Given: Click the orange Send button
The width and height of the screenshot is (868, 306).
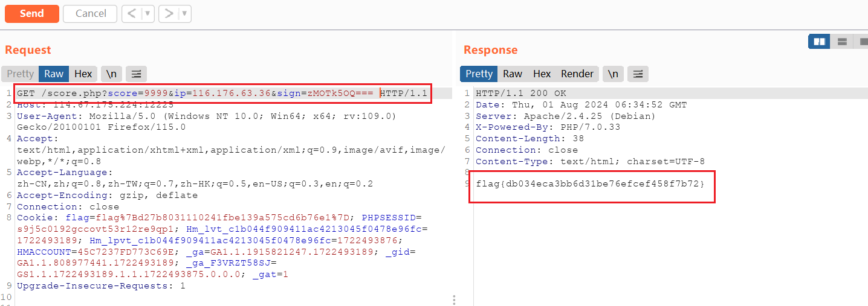Looking at the screenshot, I should (x=32, y=13).
